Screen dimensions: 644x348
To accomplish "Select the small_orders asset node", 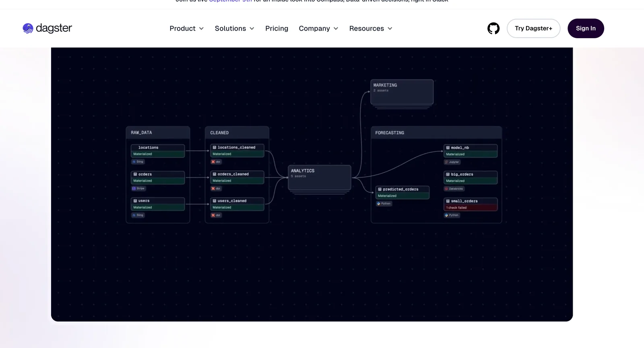I will (x=471, y=204).
